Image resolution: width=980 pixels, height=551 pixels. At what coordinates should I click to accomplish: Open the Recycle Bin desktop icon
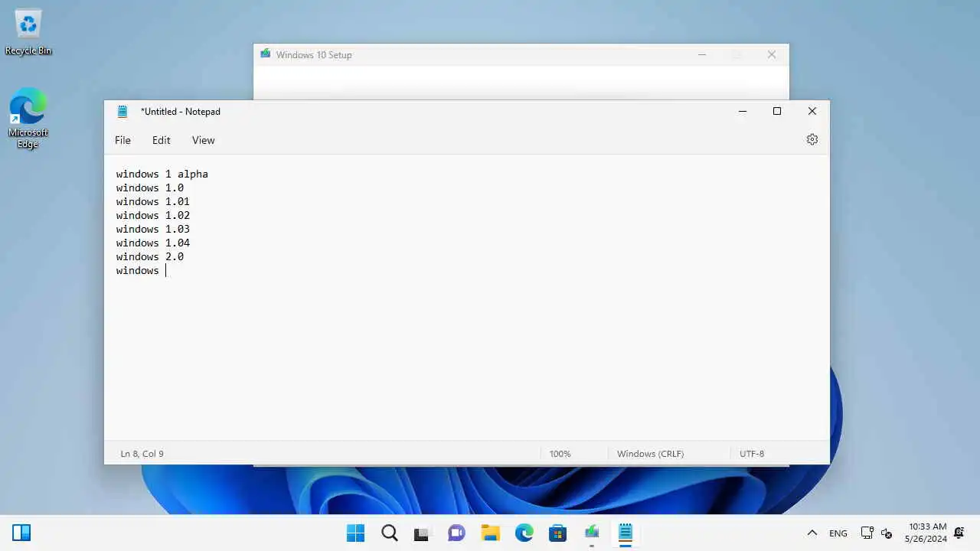[28, 32]
